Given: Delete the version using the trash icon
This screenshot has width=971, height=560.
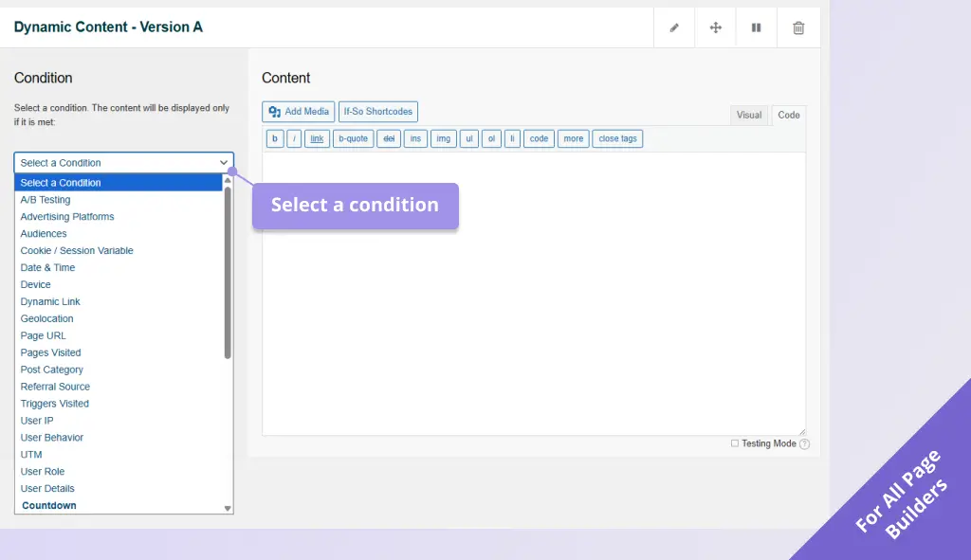Looking at the screenshot, I should 797,27.
